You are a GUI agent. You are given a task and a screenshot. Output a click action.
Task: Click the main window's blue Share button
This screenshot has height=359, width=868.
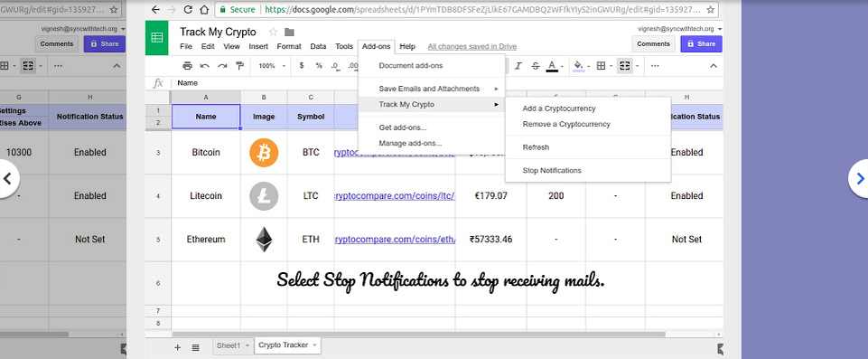click(x=702, y=43)
